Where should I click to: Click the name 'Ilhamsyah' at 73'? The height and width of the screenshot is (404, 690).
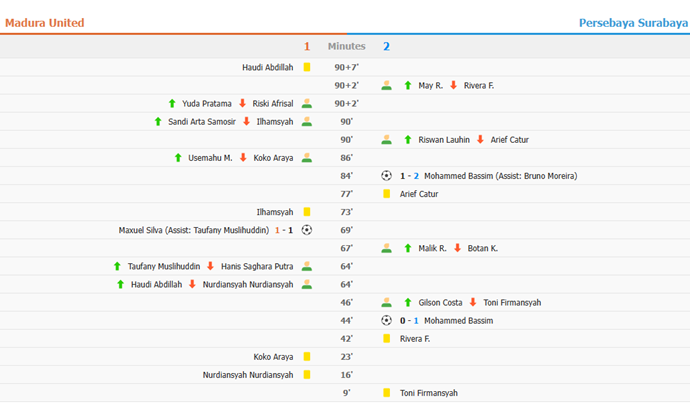[275, 212]
